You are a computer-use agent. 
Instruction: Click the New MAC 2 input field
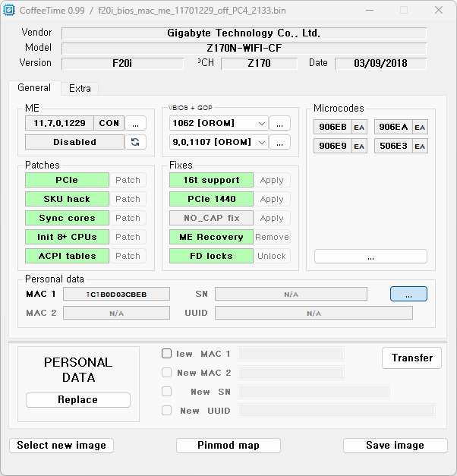click(x=291, y=373)
